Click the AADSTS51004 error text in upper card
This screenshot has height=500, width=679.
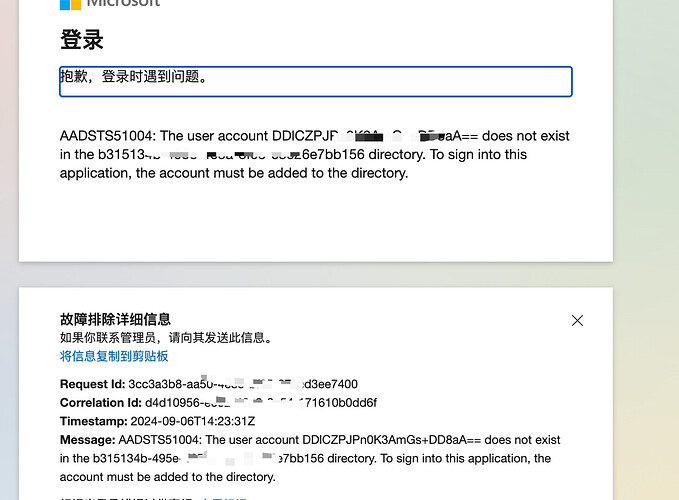[315, 155]
